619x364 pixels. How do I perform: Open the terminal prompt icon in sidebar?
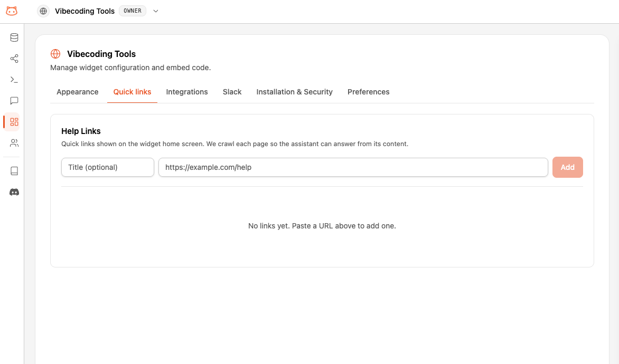pyautogui.click(x=14, y=80)
